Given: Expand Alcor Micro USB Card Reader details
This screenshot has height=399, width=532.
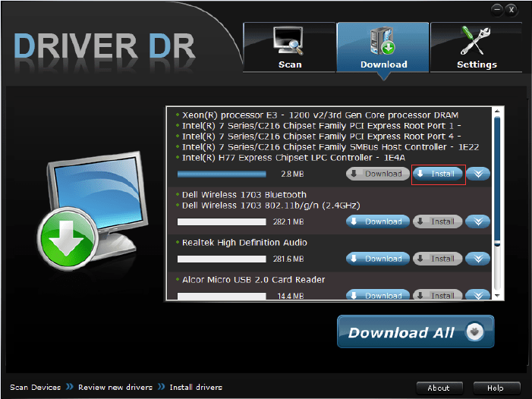Looking at the screenshot, I should pyautogui.click(x=477, y=295).
